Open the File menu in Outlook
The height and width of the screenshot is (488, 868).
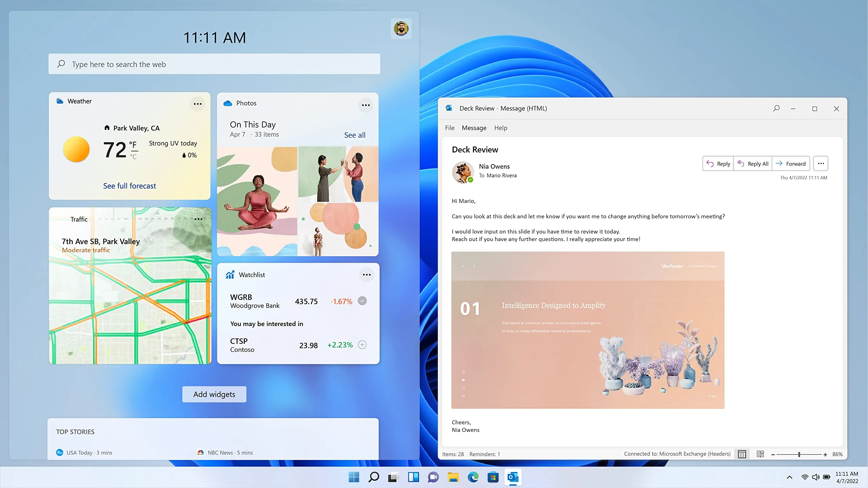pos(450,128)
